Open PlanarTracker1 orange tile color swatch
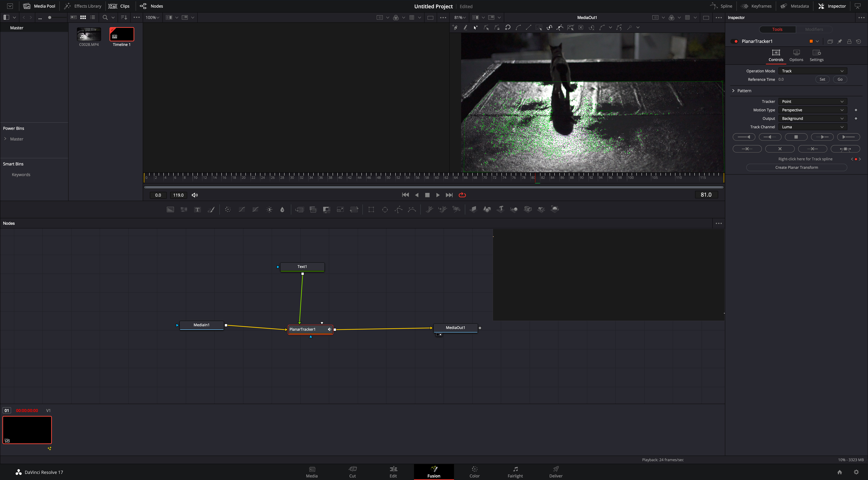Viewport: 868px width, 480px height. click(x=811, y=41)
